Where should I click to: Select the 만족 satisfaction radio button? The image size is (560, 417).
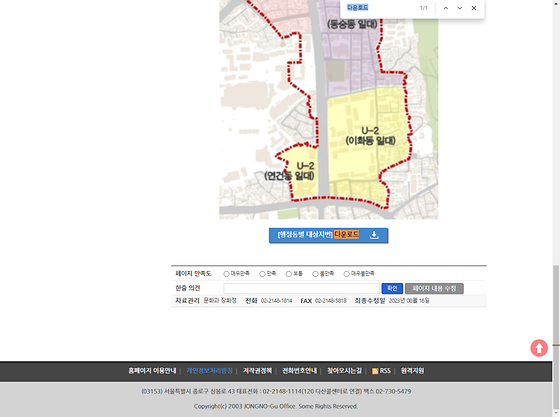(x=262, y=274)
